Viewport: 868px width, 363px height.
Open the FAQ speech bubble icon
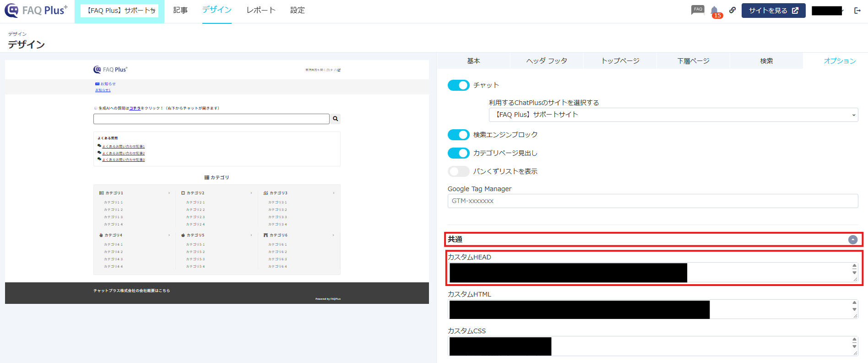698,10
